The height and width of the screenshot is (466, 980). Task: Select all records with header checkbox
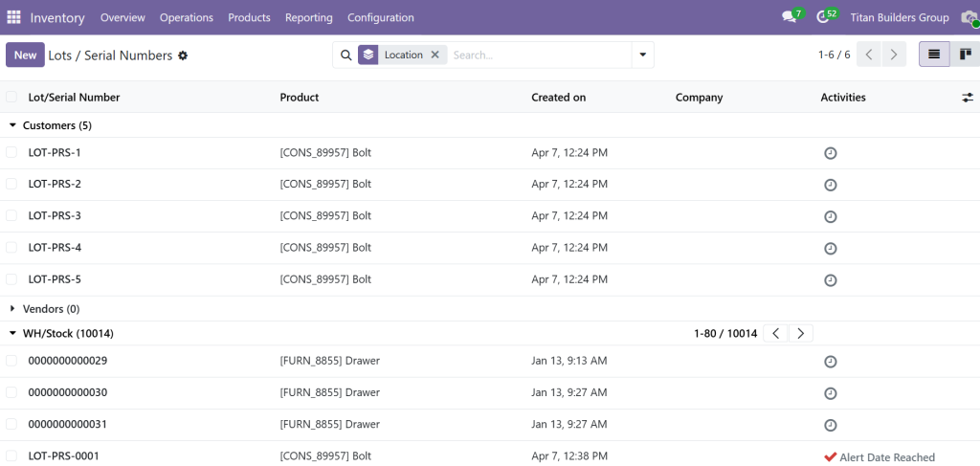pyautogui.click(x=11, y=98)
